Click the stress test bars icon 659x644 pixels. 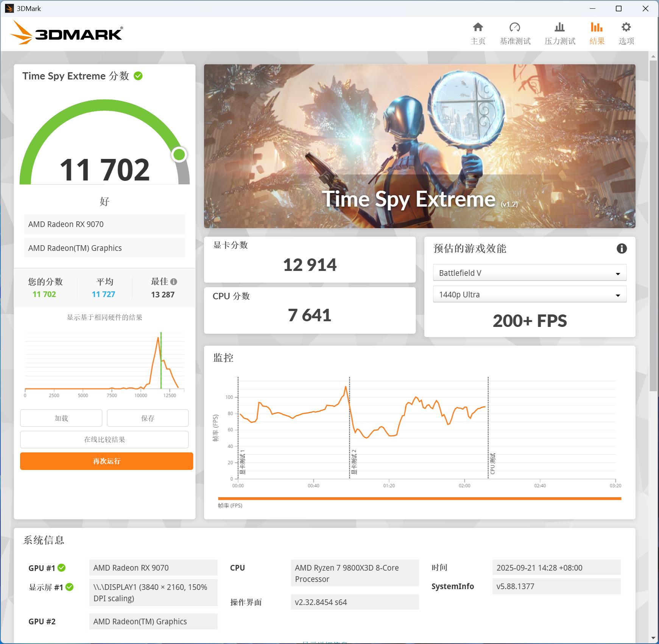click(x=559, y=27)
